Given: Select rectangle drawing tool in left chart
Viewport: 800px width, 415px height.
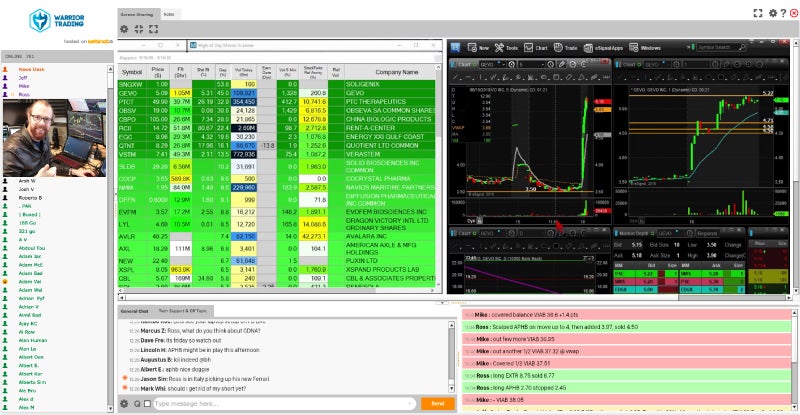Looking at the screenshot, I should (556, 77).
